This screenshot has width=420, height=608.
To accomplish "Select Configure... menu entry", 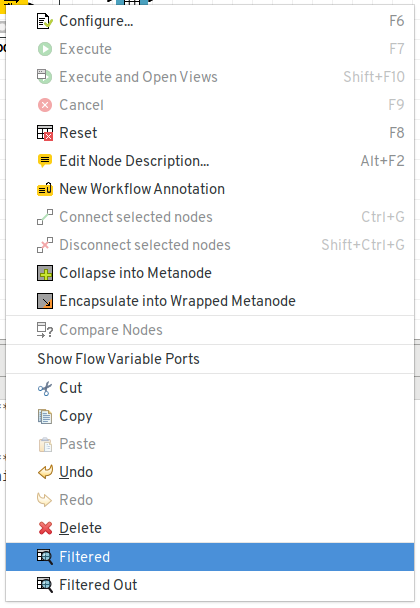I will coord(210,21).
